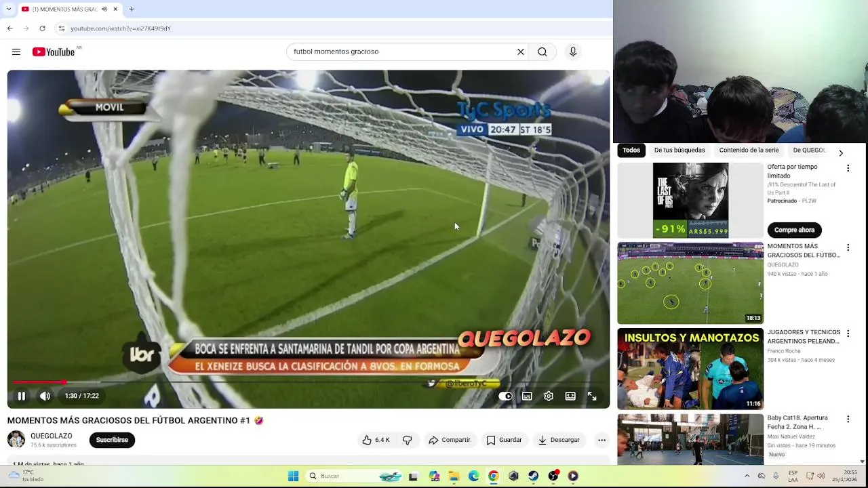Switch to theater mode view
The height and width of the screenshot is (488, 868).
(x=570, y=396)
